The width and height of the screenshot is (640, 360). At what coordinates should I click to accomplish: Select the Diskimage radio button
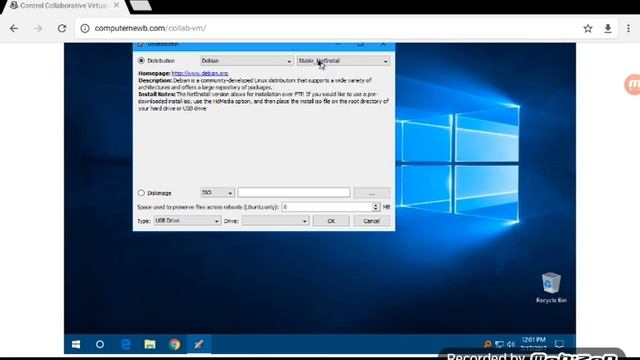[141, 193]
